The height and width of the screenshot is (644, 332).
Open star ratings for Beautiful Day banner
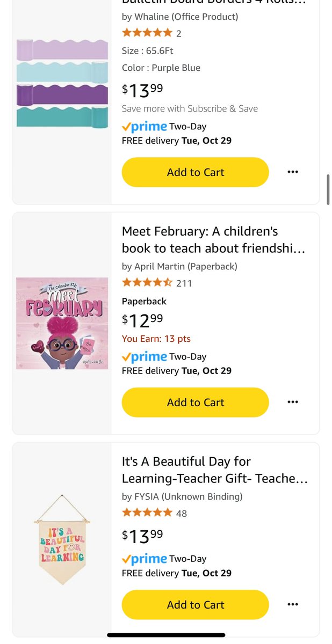click(x=147, y=513)
